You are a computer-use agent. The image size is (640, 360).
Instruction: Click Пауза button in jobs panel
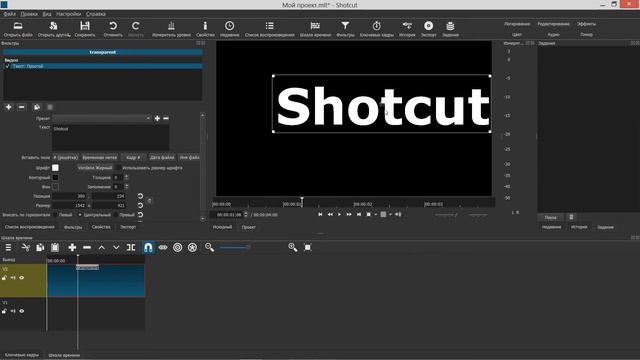[x=551, y=218]
